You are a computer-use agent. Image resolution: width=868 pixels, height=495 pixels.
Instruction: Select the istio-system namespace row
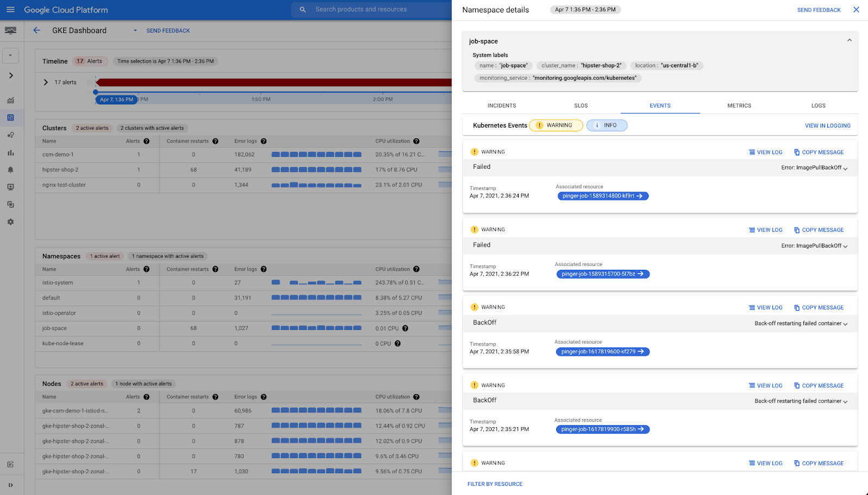click(x=243, y=283)
